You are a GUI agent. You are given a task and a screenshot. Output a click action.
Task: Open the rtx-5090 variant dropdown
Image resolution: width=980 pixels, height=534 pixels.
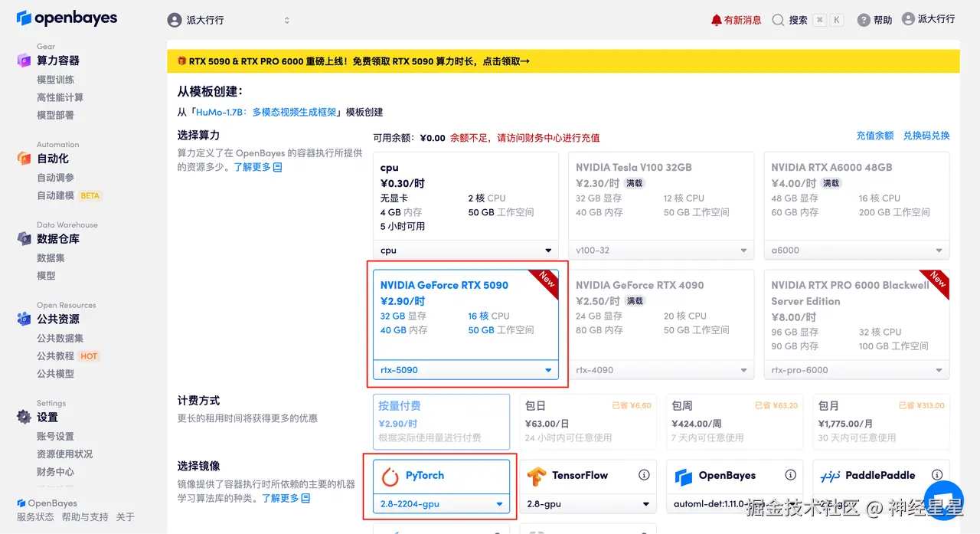[465, 370]
